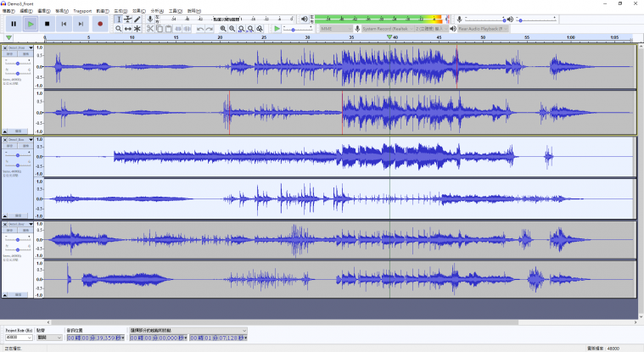Click the Cut scissors icon
Screen dimensions: 644x352
150,29
